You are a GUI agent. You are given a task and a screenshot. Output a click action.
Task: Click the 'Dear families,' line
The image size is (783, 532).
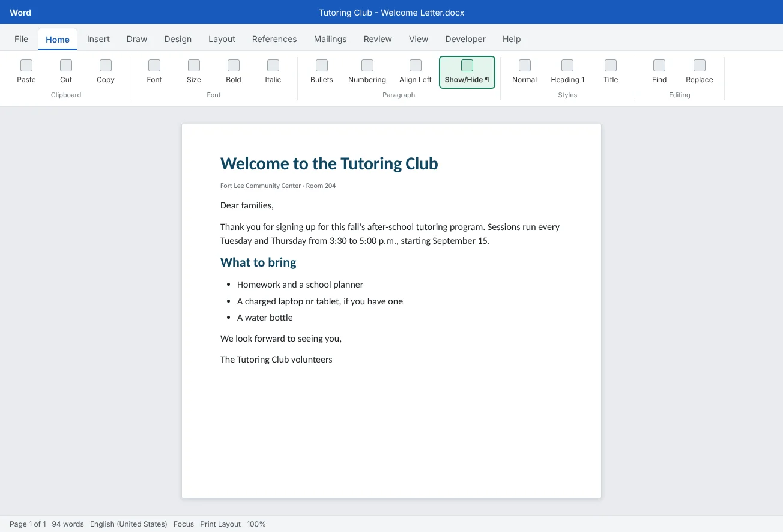point(247,205)
